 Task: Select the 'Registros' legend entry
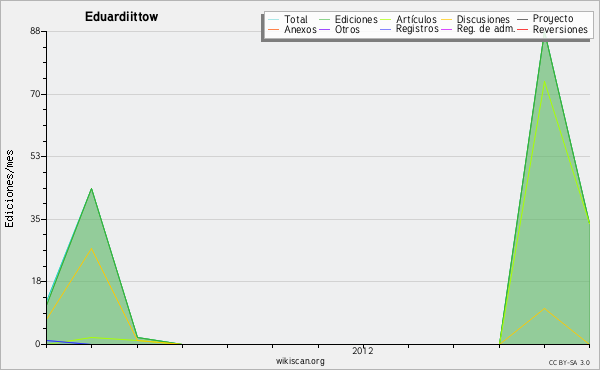pyautogui.click(x=417, y=29)
